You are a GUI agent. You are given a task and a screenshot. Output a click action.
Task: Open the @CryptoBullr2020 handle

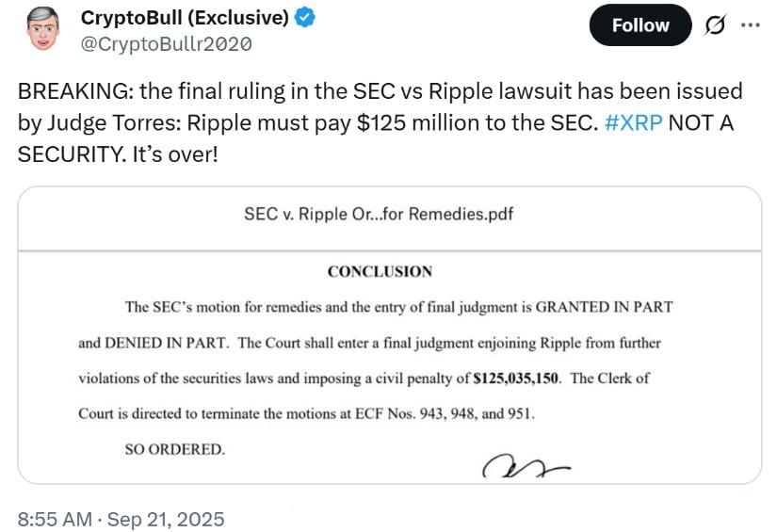[166, 44]
